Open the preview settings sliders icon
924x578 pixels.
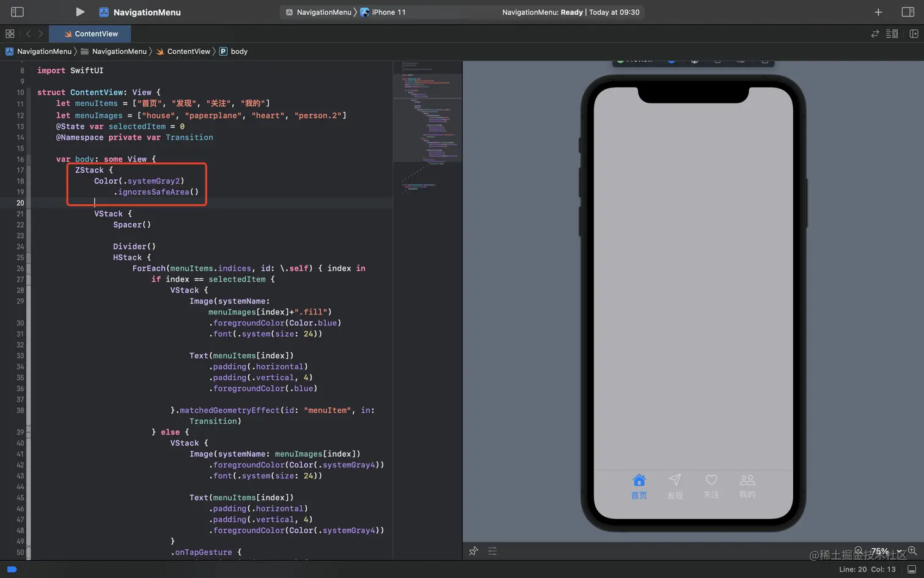click(x=493, y=551)
